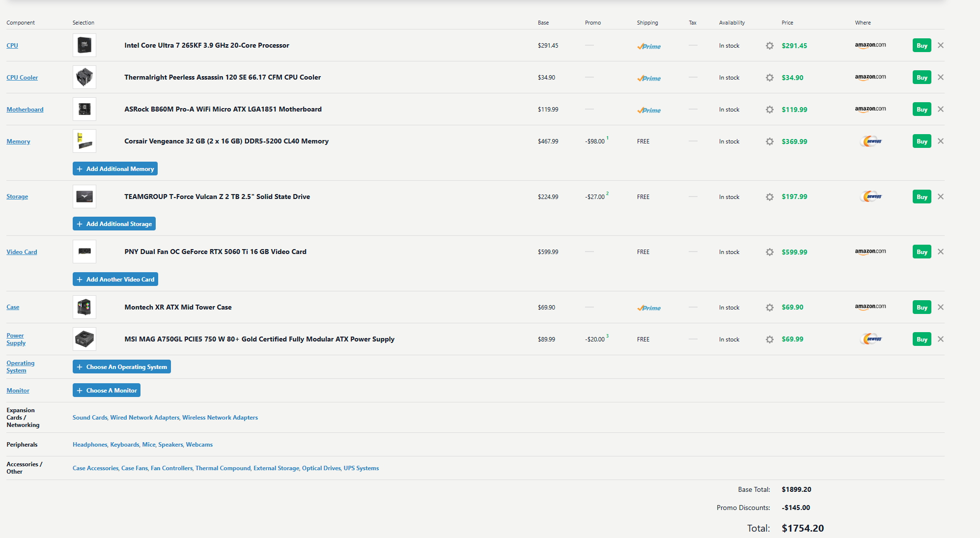
Task: Open settings gear for CPU row
Action: (770, 46)
